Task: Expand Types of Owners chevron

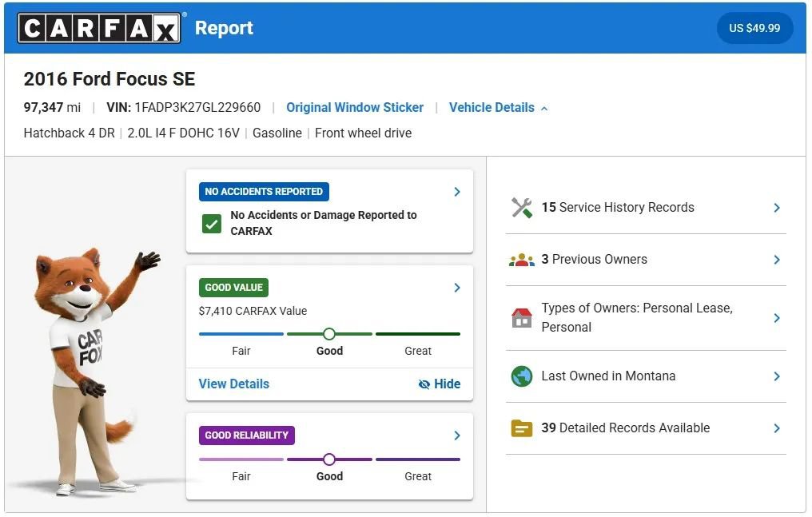Action: (777, 318)
